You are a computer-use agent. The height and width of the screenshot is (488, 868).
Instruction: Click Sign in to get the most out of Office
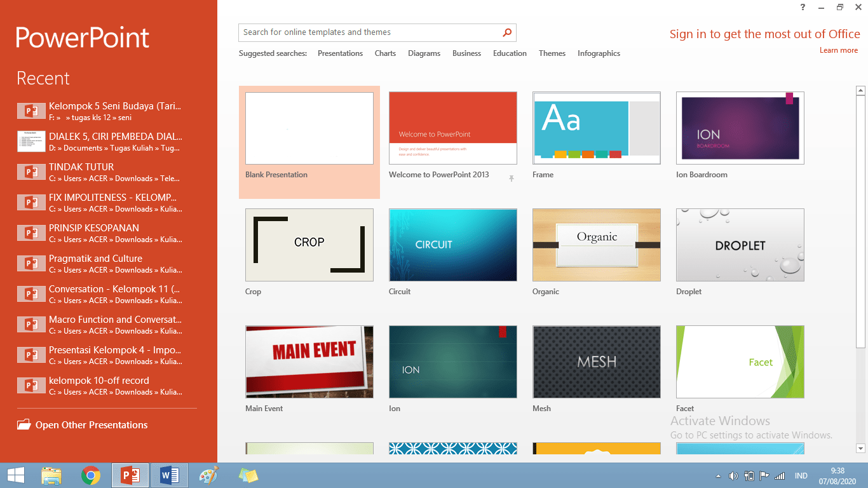click(x=765, y=34)
